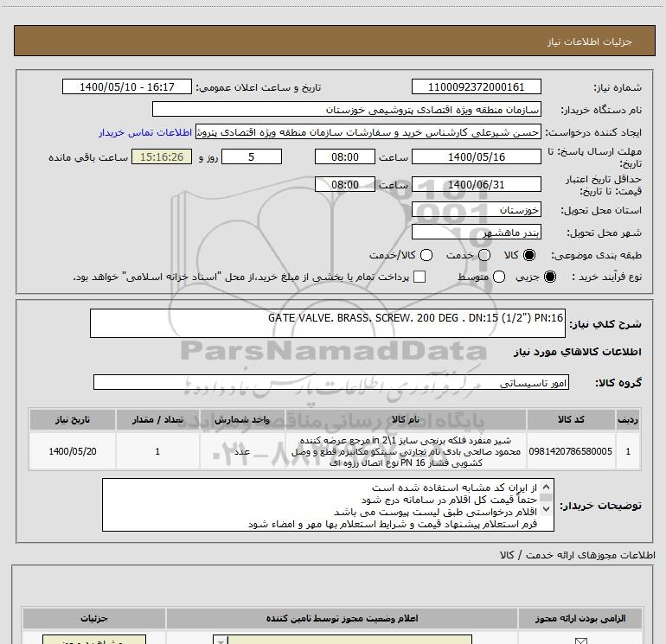Viewport: 666px width, 644px height.
Task: Click the اعلام وضعیت مجوز column header
Action: 342,618
